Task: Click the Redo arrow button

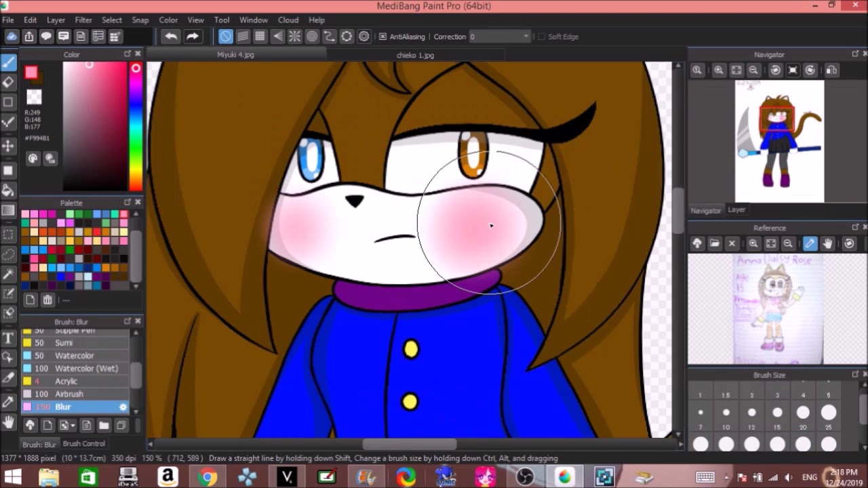Action: [192, 37]
